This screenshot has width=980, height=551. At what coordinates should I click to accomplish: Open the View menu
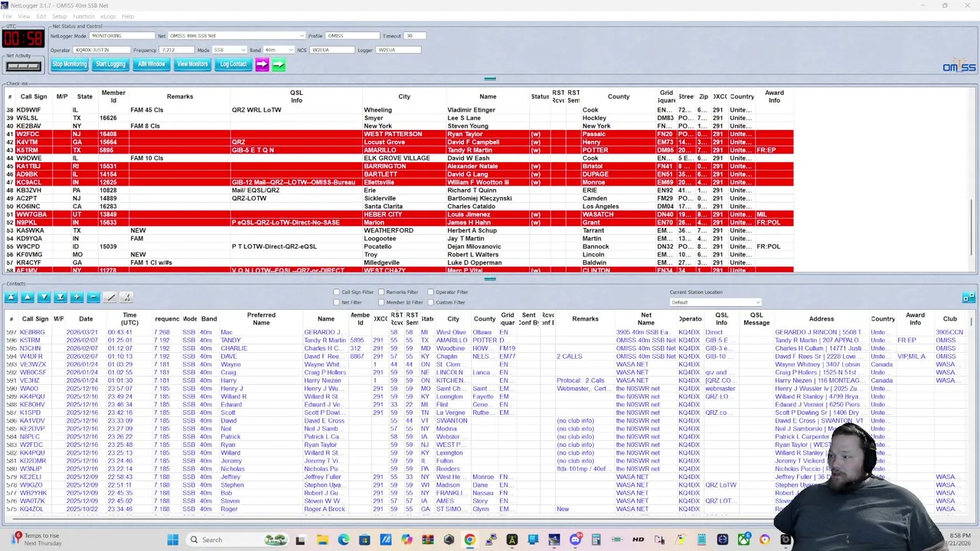[x=24, y=16]
